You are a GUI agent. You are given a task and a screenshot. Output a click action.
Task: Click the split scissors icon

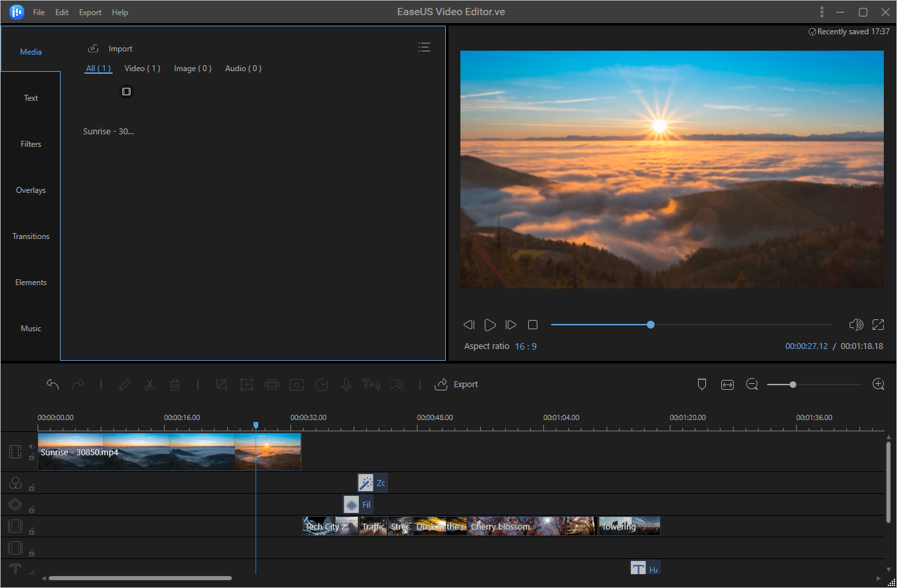[149, 385]
